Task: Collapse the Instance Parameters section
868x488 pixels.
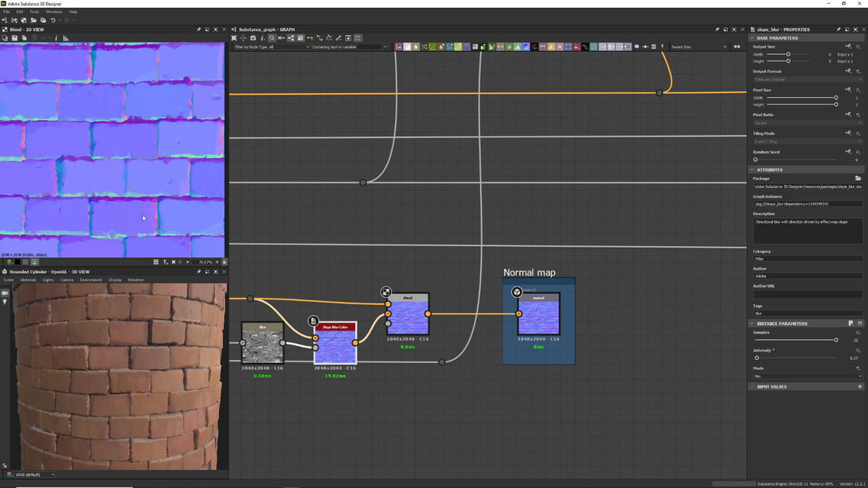Action: click(752, 324)
